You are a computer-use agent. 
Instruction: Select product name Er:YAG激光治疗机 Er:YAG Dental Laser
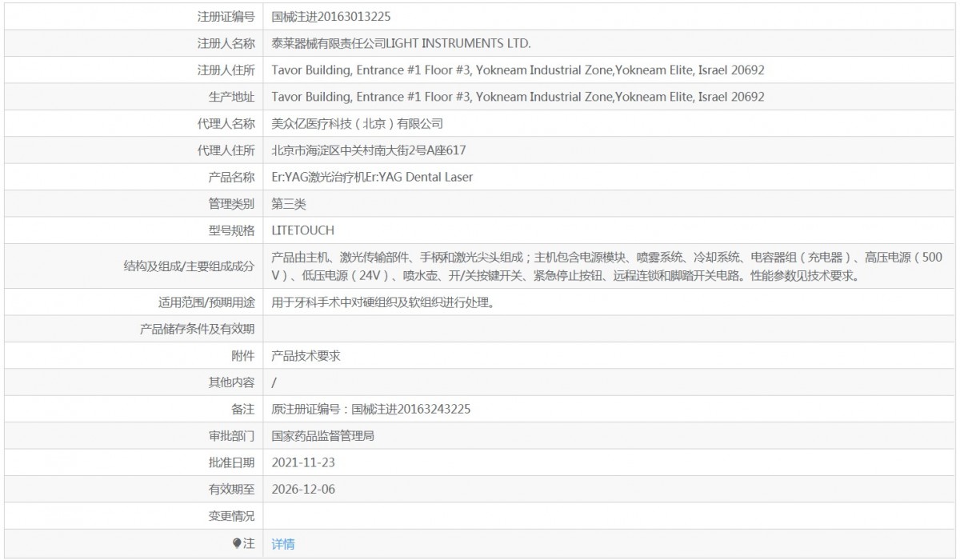(x=373, y=177)
